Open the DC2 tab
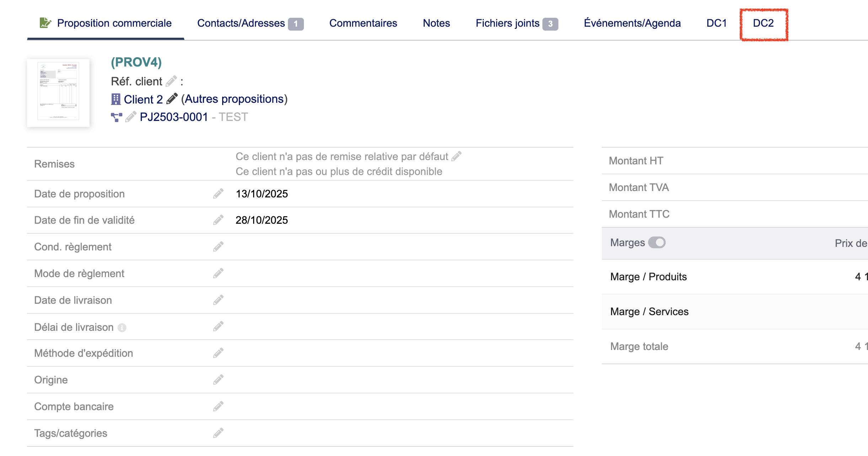This screenshot has width=868, height=456. 763,23
